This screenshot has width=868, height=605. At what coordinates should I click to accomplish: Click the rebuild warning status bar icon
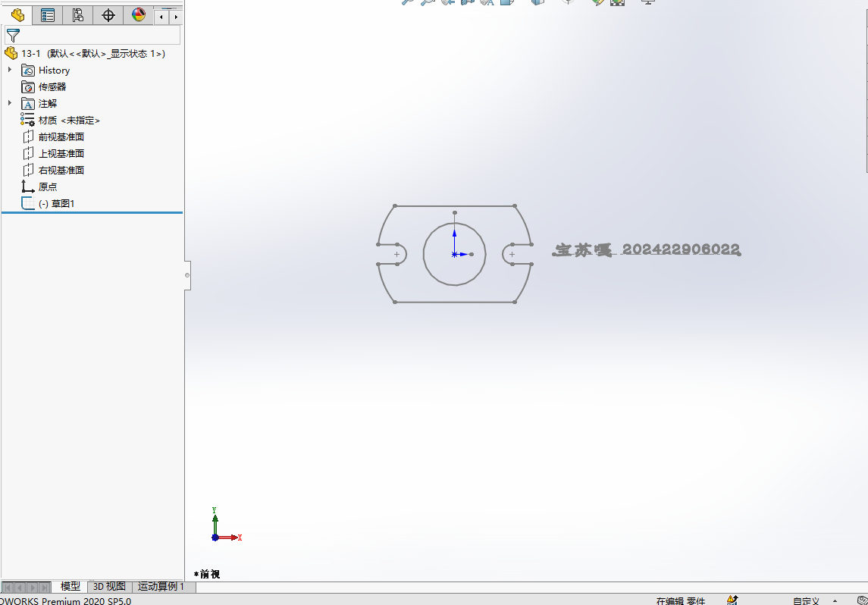[x=732, y=600]
